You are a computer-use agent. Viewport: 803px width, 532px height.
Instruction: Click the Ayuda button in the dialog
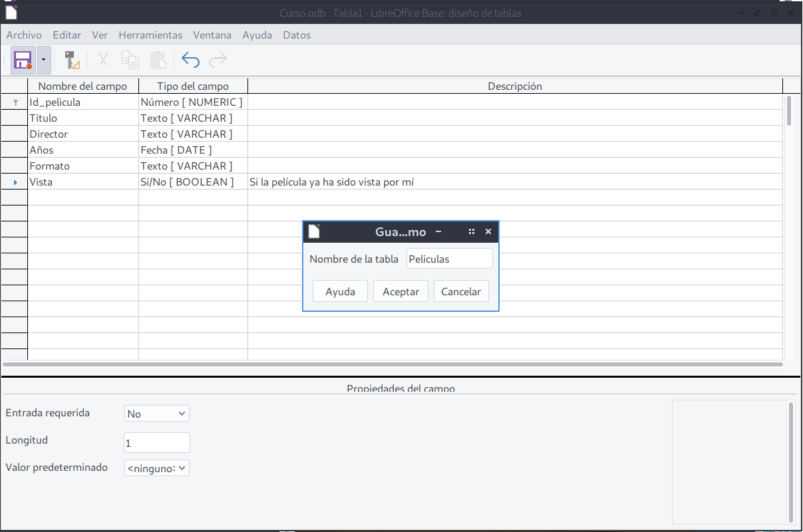coord(340,291)
